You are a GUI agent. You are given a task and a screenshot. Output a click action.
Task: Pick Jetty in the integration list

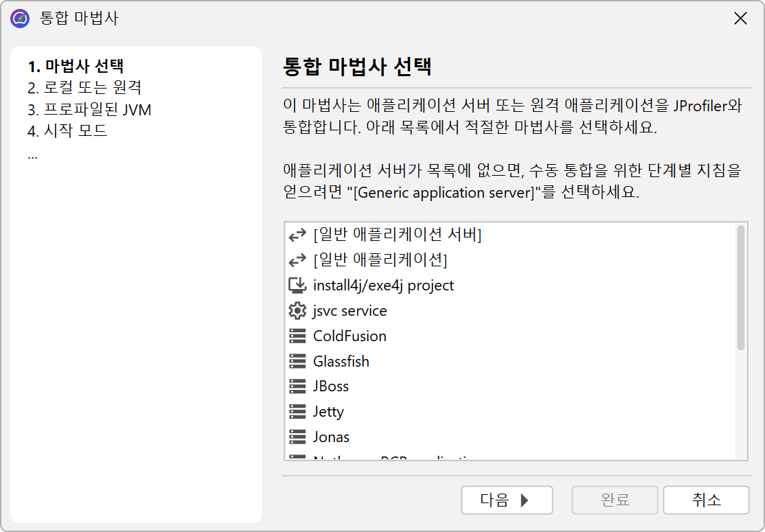[510, 412]
